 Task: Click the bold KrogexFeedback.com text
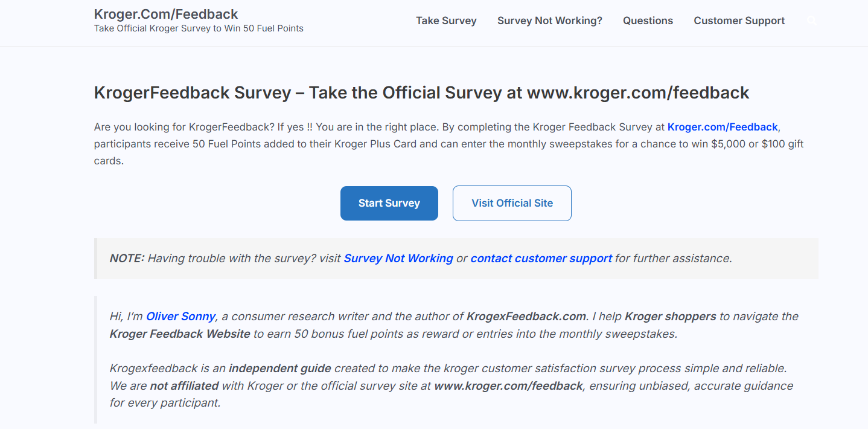coord(526,316)
